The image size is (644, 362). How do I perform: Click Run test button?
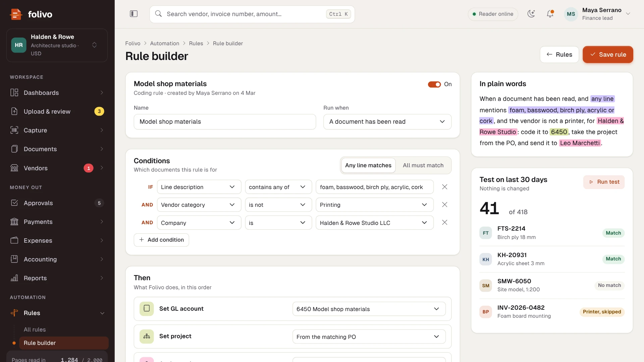(x=604, y=182)
